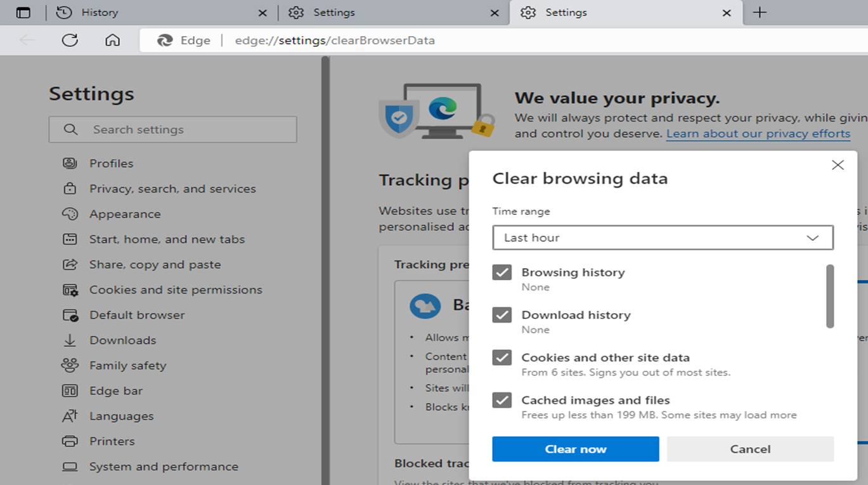Open the Family safety section
Image resolution: width=868 pixels, height=485 pixels.
point(126,365)
